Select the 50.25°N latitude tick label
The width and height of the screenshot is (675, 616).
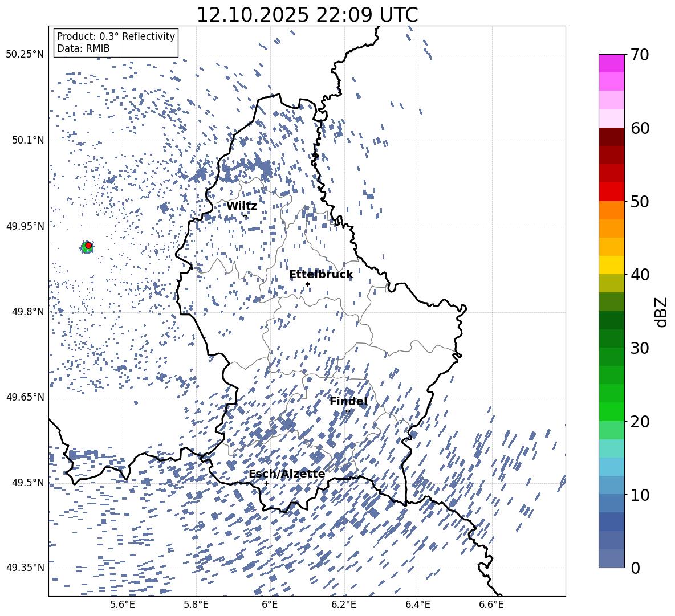click(x=25, y=55)
